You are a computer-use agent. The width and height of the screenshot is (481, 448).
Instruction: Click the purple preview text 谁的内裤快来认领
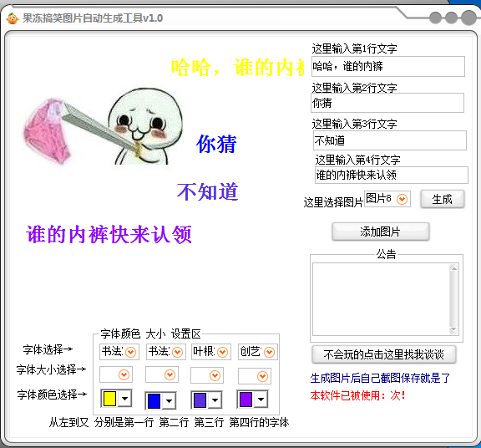[109, 234]
